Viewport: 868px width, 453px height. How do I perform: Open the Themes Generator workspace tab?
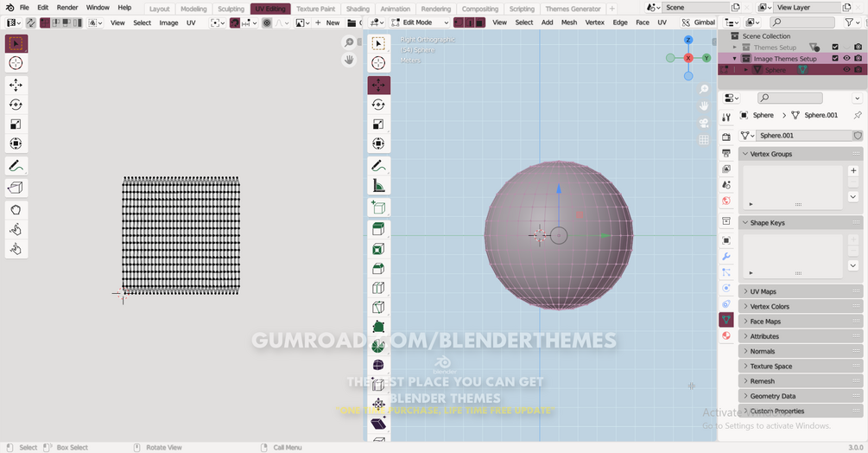point(573,9)
